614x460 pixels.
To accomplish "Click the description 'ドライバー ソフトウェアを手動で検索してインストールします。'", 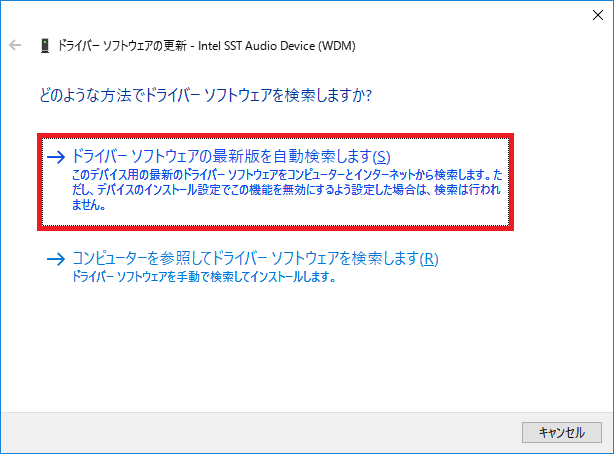I will point(204,277).
